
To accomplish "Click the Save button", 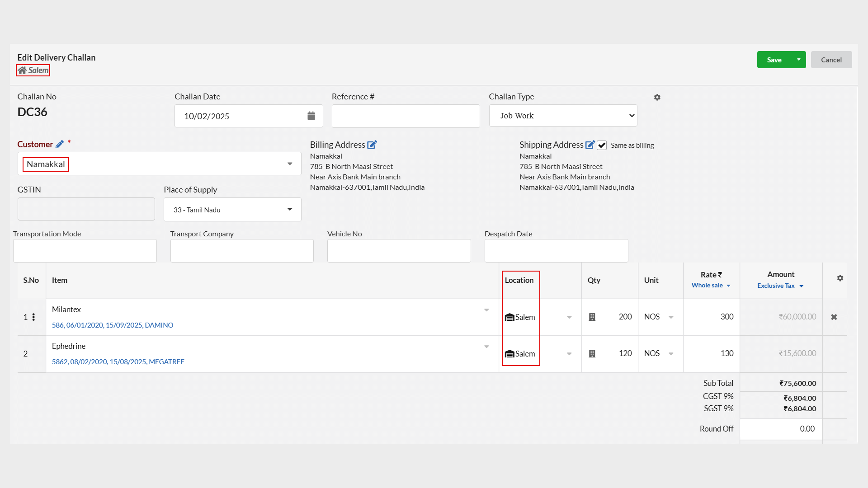I will pos(774,59).
